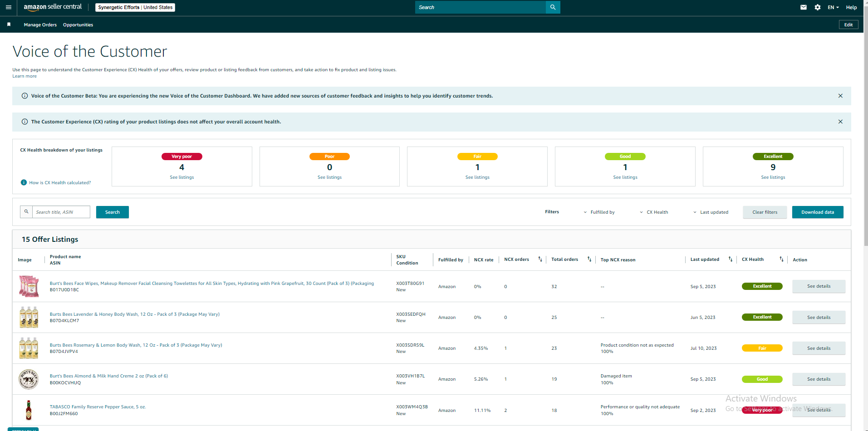Open TABASCO Pepper Sauce thumbnail

point(29,410)
